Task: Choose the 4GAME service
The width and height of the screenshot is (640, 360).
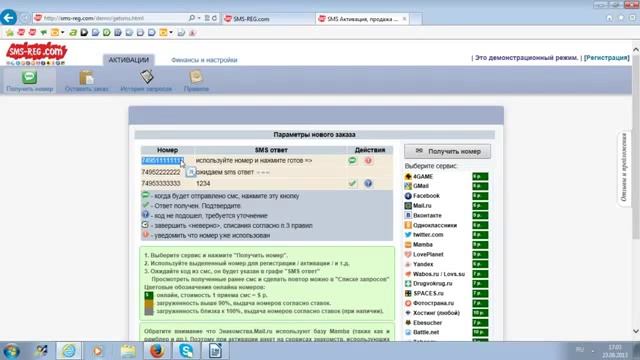Action: (423, 176)
